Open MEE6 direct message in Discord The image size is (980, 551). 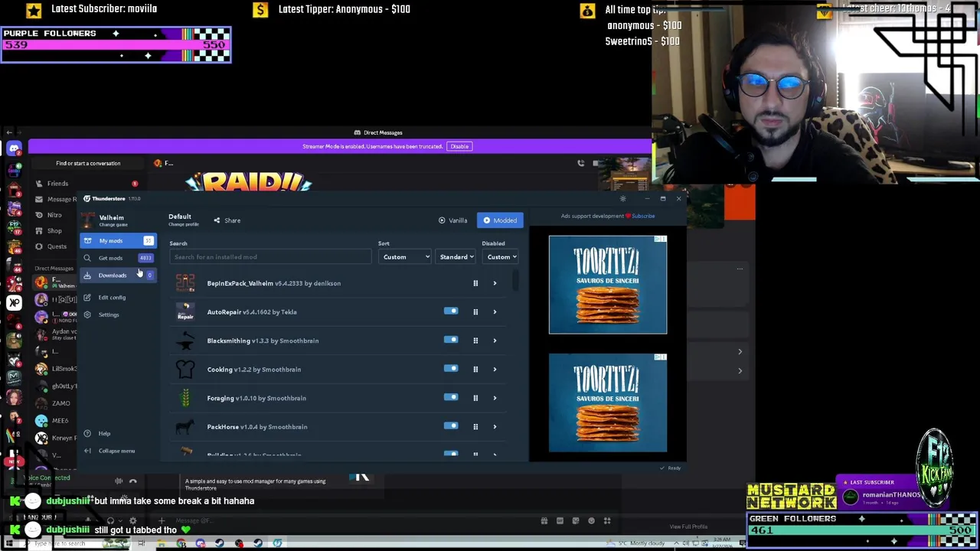[60, 421]
